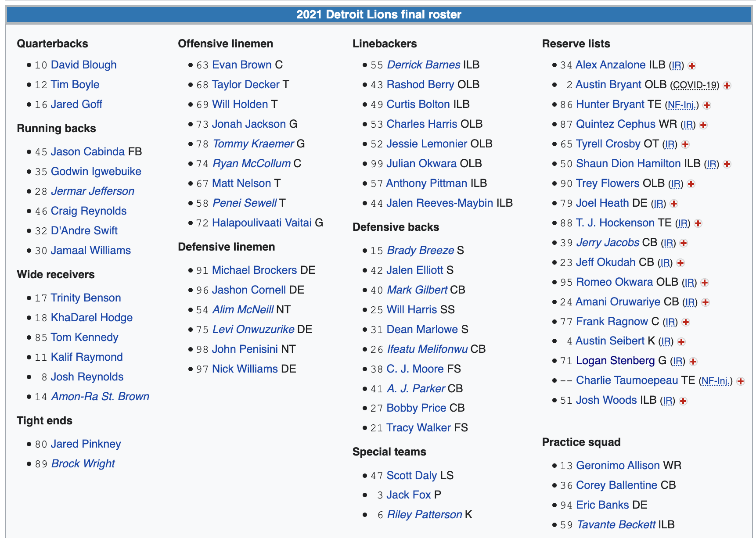
Task: Open Kalif Raymond wide receiver link
Action: (87, 357)
